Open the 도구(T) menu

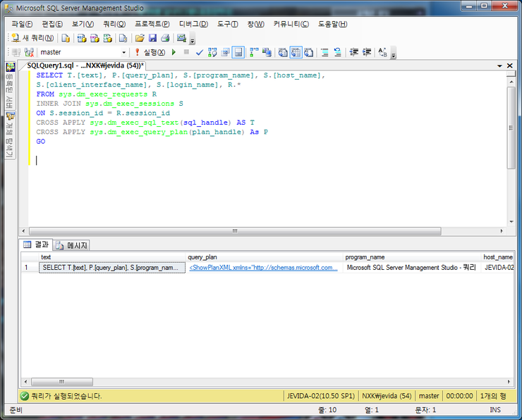point(228,24)
